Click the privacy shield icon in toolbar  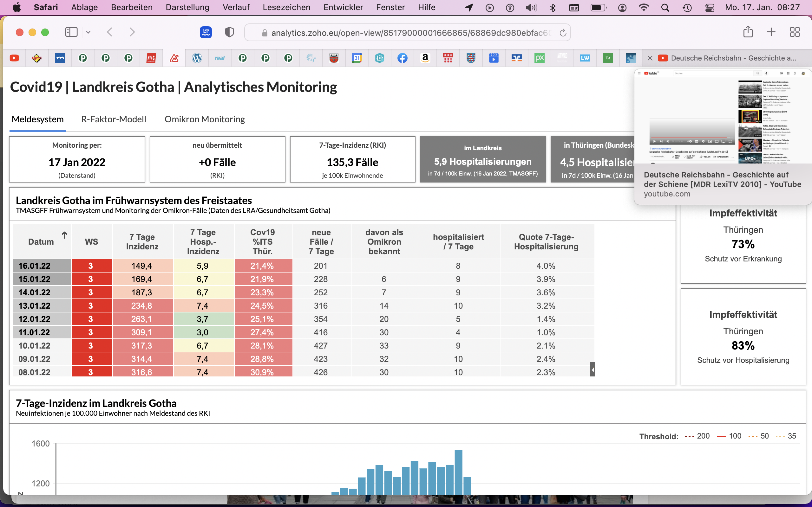pos(230,32)
